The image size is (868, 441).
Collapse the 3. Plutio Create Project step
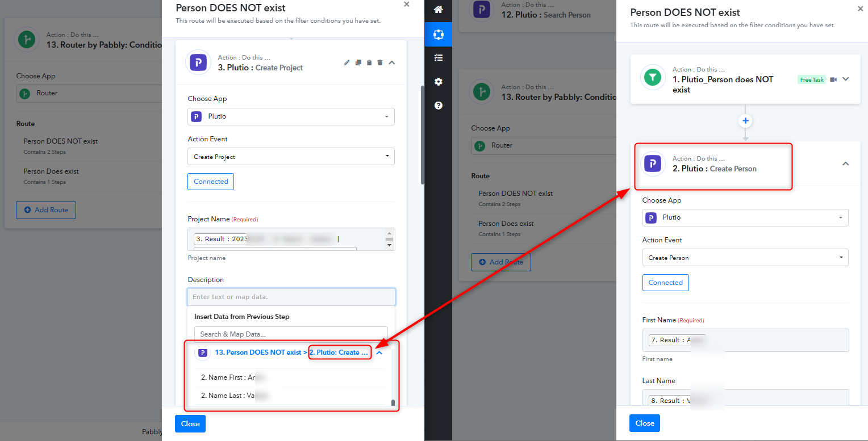(x=392, y=62)
